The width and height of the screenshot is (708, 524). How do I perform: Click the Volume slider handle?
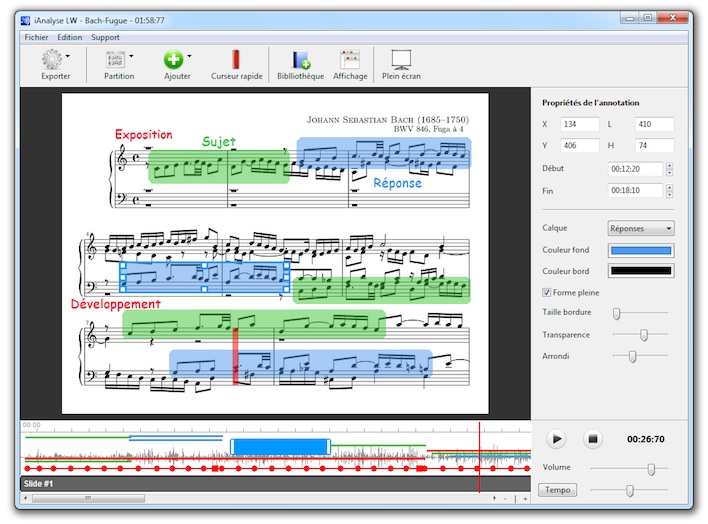coord(651,469)
